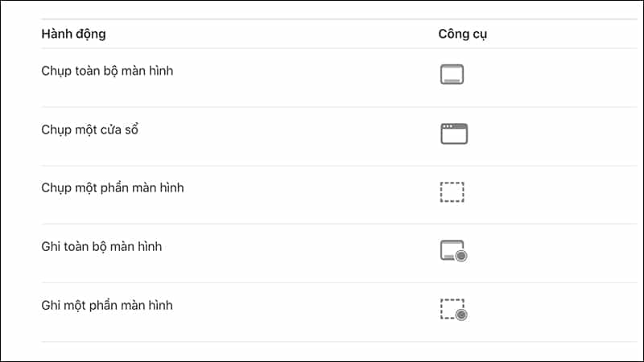Click the Record Entire Screen tool icon
The height and width of the screenshot is (362, 644).
click(x=453, y=250)
